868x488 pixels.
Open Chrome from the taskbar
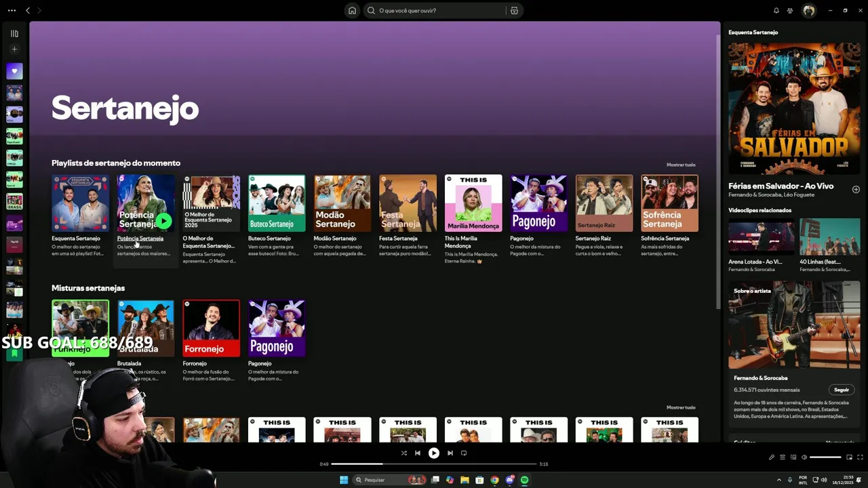coord(494,480)
